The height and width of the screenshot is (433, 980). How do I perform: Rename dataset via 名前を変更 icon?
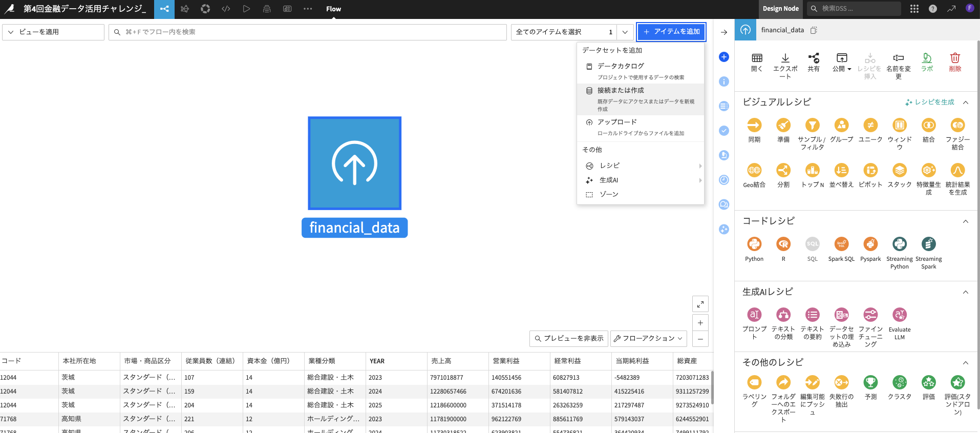point(899,58)
